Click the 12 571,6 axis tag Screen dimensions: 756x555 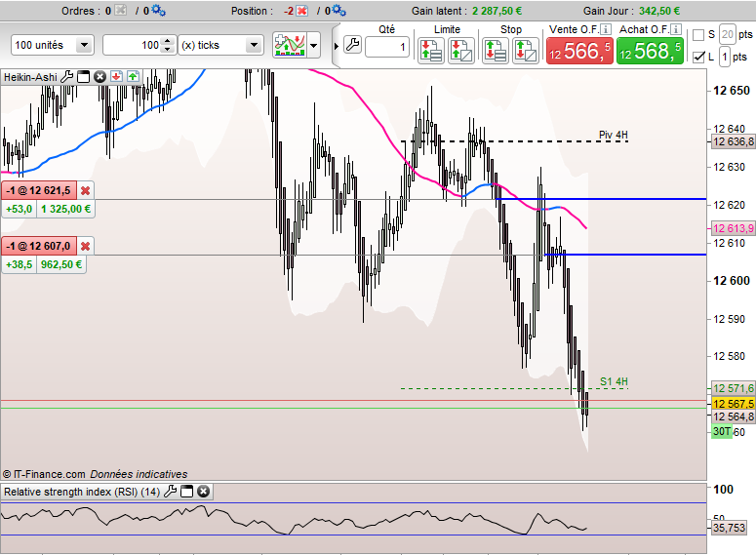tap(733, 388)
